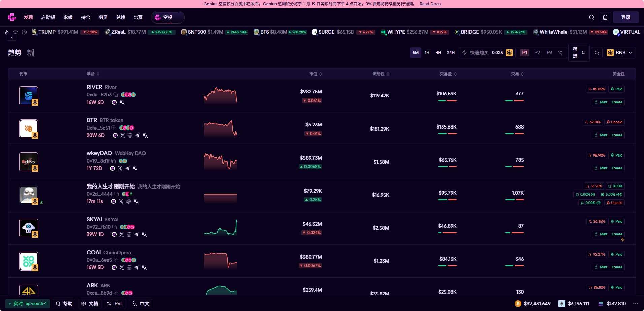Select the 1H timeframe toggle
This screenshot has width=644, height=311.
tap(427, 53)
